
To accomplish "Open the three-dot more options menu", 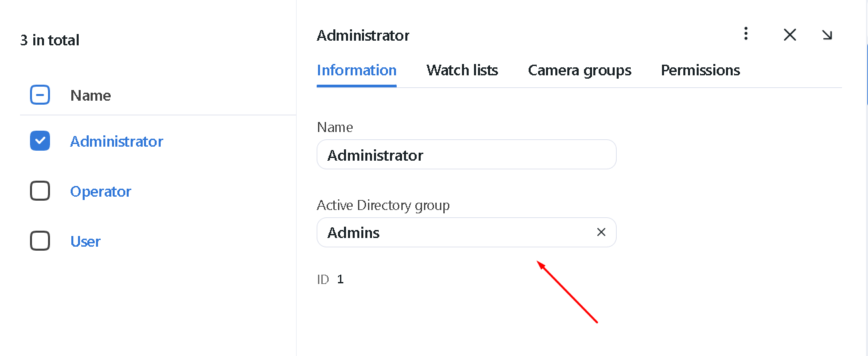I will [746, 34].
